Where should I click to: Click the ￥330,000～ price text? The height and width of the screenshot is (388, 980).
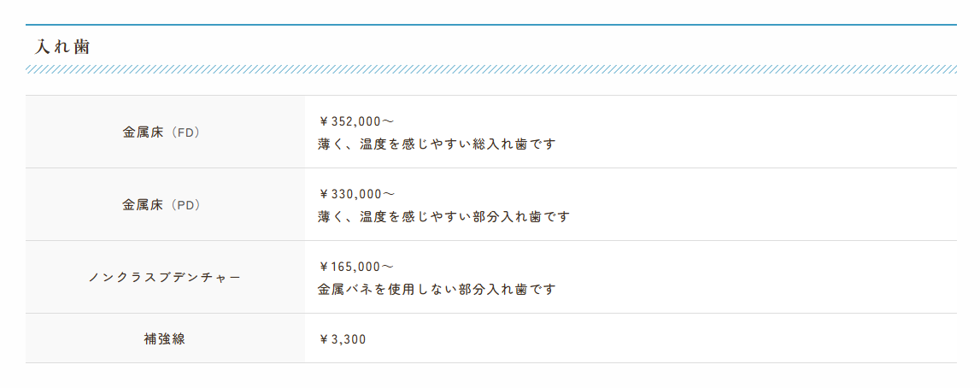point(355,194)
